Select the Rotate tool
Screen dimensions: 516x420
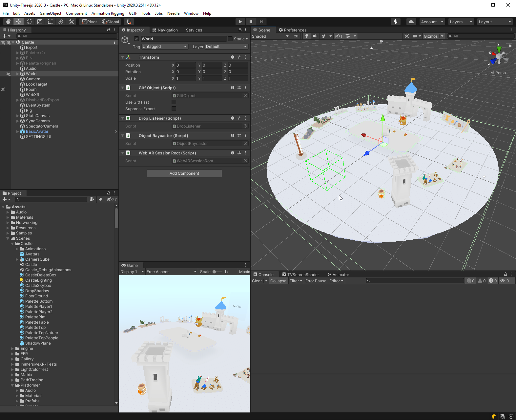[x=29, y=22]
